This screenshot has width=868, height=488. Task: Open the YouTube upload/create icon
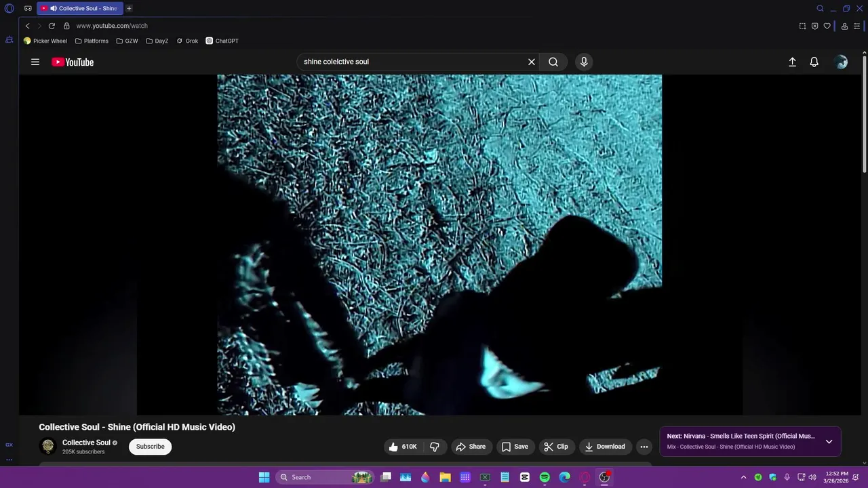[x=792, y=62]
